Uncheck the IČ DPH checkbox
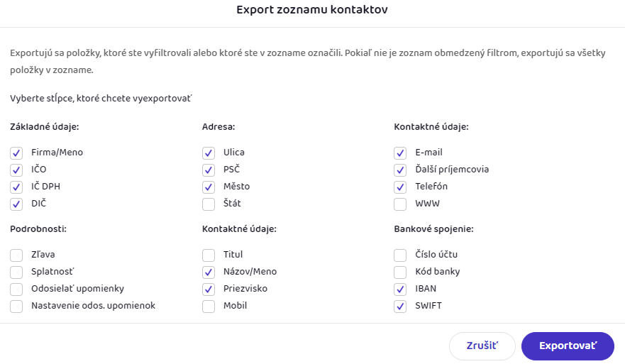The height and width of the screenshot is (364, 625). click(x=17, y=187)
